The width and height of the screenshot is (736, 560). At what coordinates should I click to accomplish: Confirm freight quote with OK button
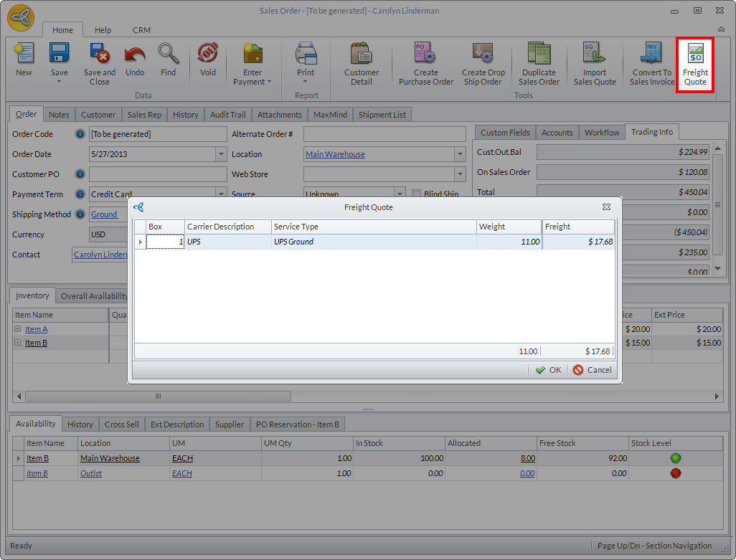[x=548, y=370]
